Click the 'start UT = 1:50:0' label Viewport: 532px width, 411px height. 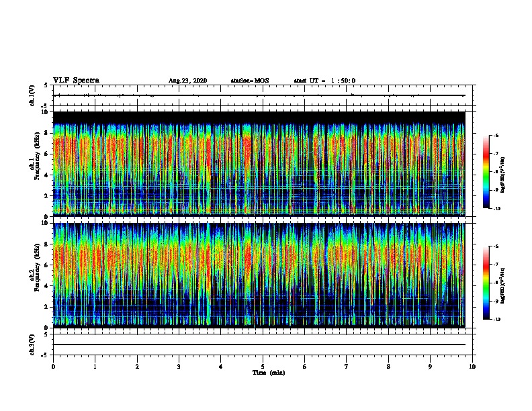coord(324,81)
